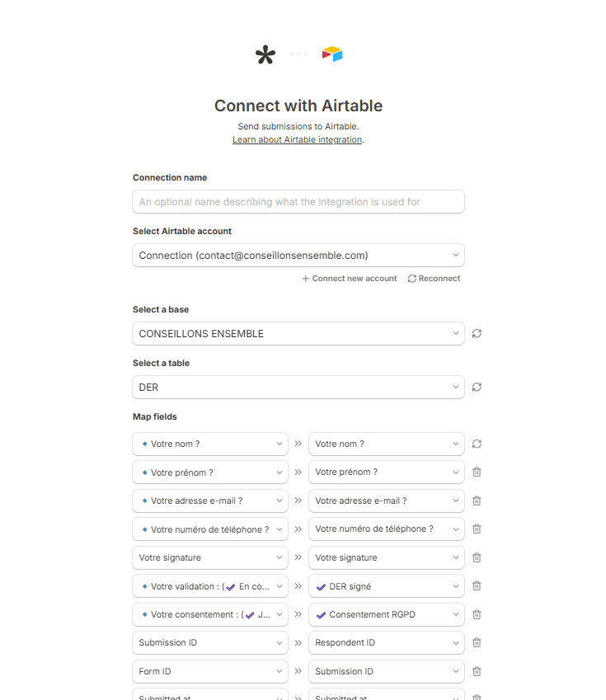This screenshot has height=700, width=606.
Task: Remove the Respondent ID mapping row
Action: click(x=477, y=643)
